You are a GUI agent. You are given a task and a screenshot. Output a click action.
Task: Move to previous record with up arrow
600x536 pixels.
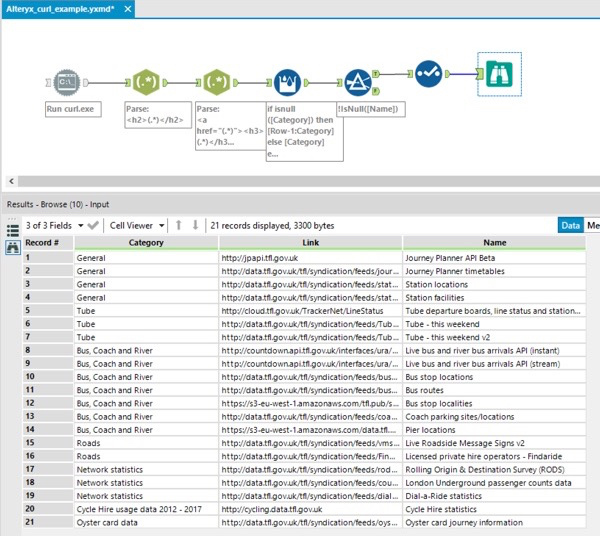(x=179, y=225)
